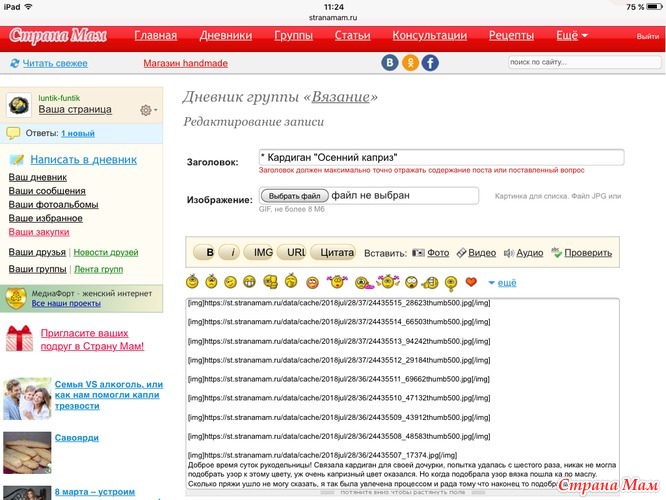This screenshot has width=666, height=500.
Task: Open the Главная menu item
Action: (x=155, y=36)
